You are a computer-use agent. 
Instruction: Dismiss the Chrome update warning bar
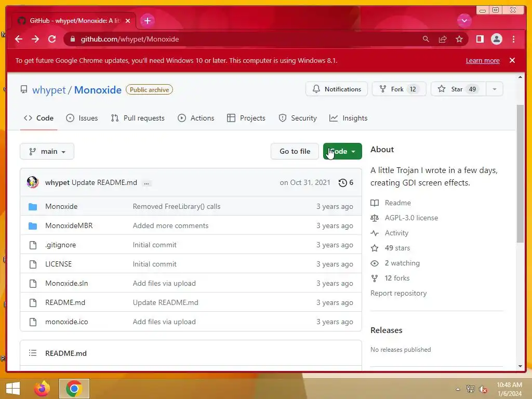[x=512, y=60]
